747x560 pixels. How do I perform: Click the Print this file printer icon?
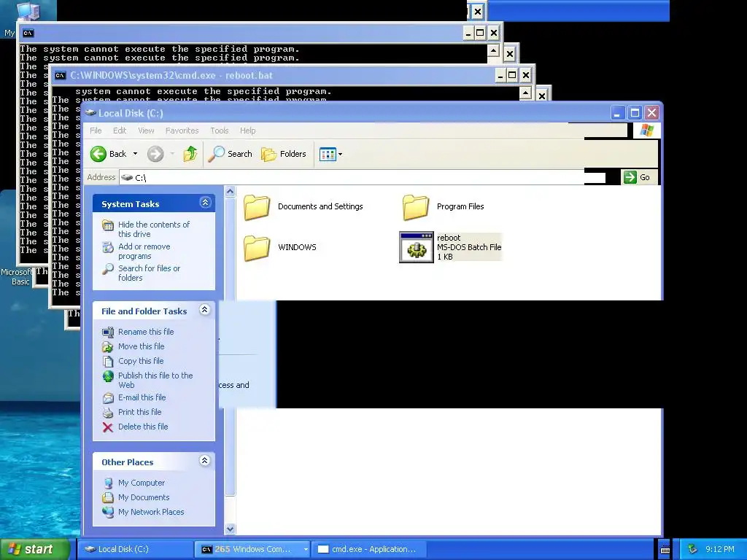[x=108, y=413]
